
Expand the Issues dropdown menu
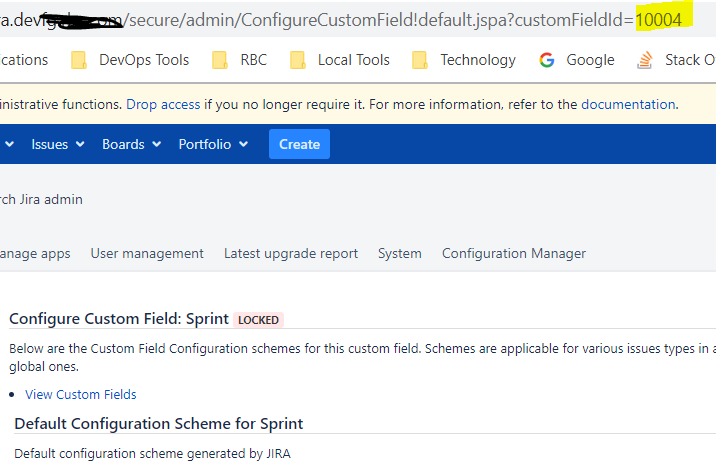coord(58,144)
